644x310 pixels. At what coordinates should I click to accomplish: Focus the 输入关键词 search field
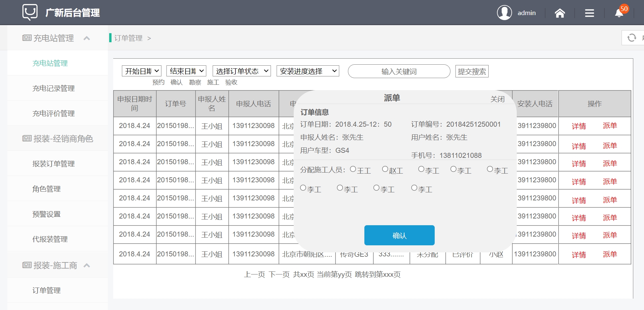[399, 71]
